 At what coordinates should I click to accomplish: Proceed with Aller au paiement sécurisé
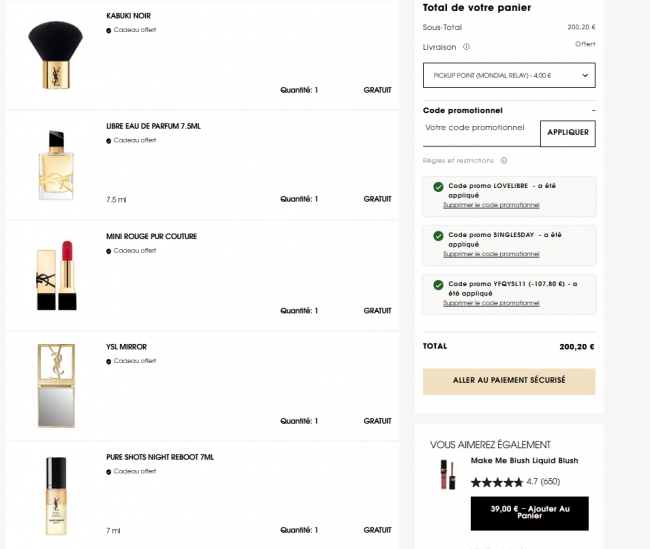coord(509,381)
